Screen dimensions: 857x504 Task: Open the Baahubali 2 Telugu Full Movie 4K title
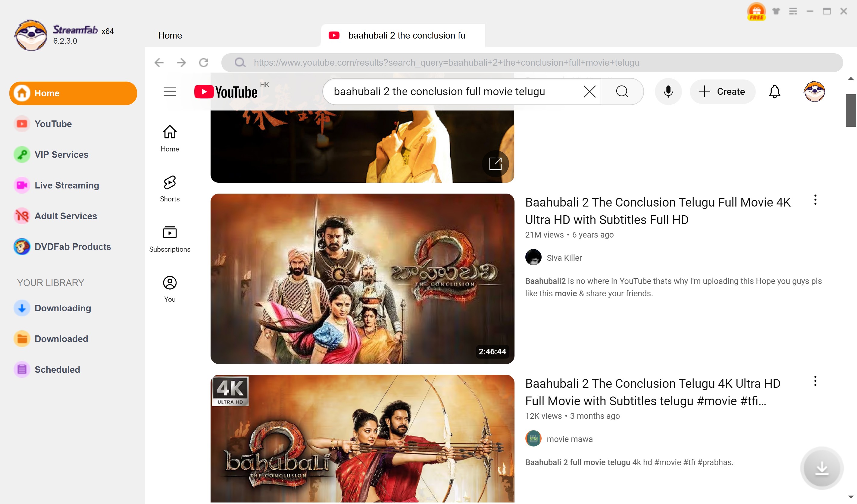click(657, 211)
